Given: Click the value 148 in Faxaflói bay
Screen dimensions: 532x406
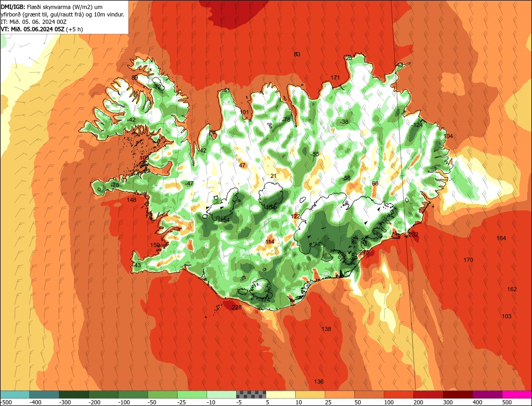Looking at the screenshot, I should (131, 200).
